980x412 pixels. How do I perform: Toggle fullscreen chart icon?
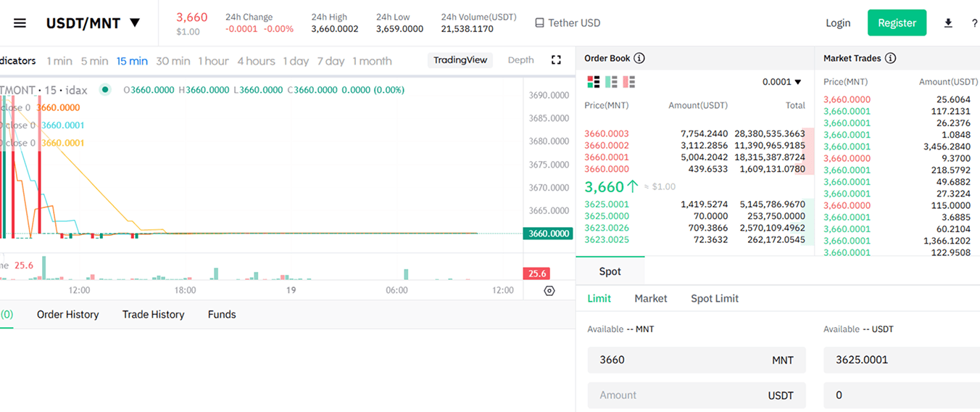(x=556, y=60)
